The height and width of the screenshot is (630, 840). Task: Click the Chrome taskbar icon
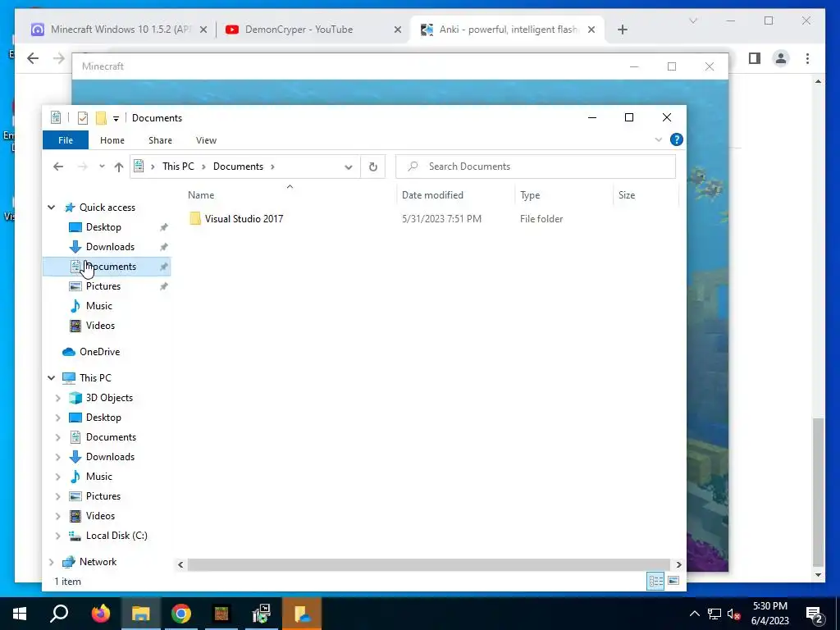coord(181,614)
